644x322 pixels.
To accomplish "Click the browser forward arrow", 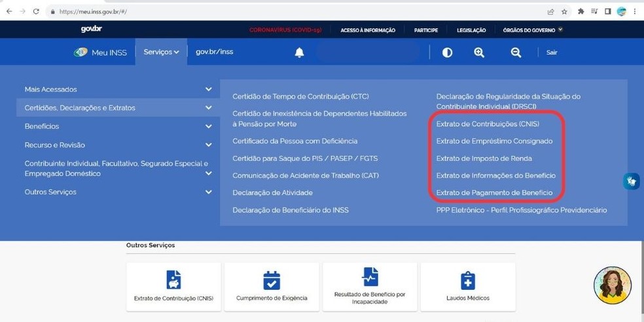I will (23, 12).
